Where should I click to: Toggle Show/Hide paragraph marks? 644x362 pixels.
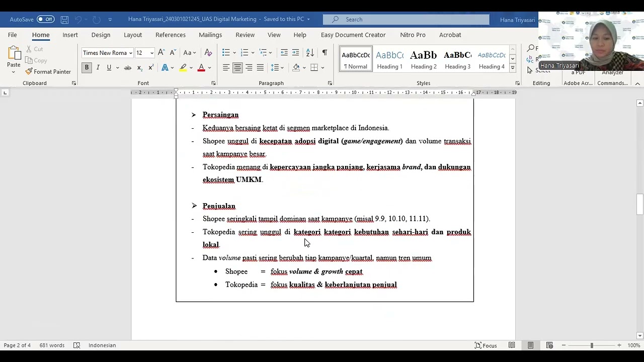pyautogui.click(x=325, y=52)
